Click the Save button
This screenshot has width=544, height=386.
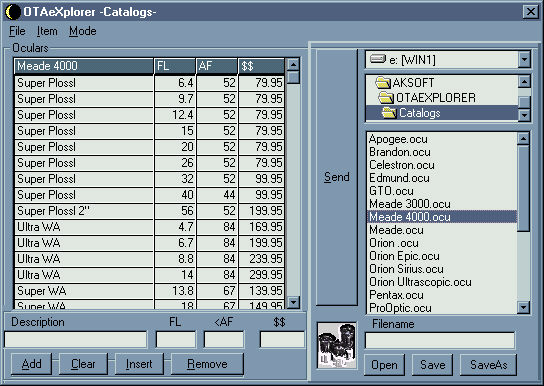click(432, 365)
